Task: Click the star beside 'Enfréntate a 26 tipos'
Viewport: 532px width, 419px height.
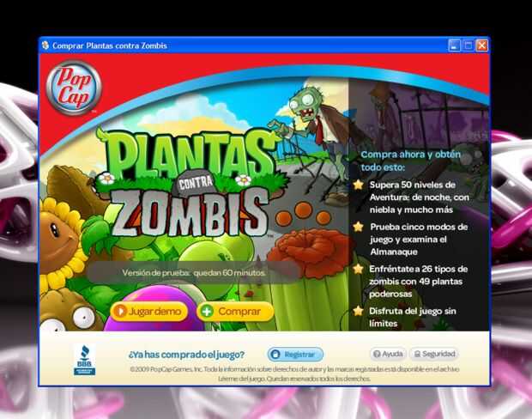Action: tap(359, 269)
